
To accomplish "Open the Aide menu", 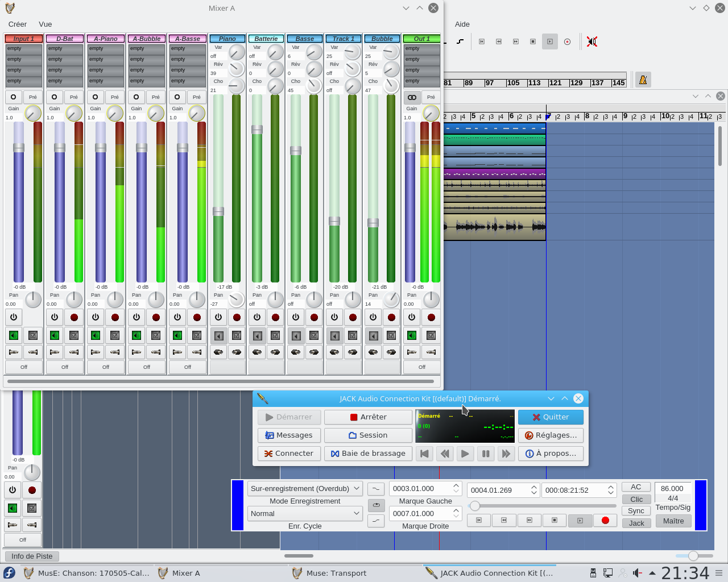I will click(462, 24).
